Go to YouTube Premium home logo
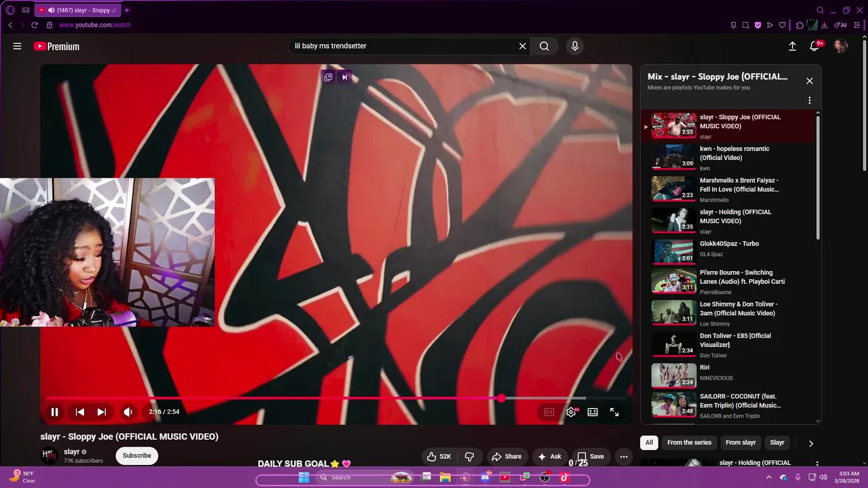The height and width of the screenshot is (488, 868). click(57, 46)
